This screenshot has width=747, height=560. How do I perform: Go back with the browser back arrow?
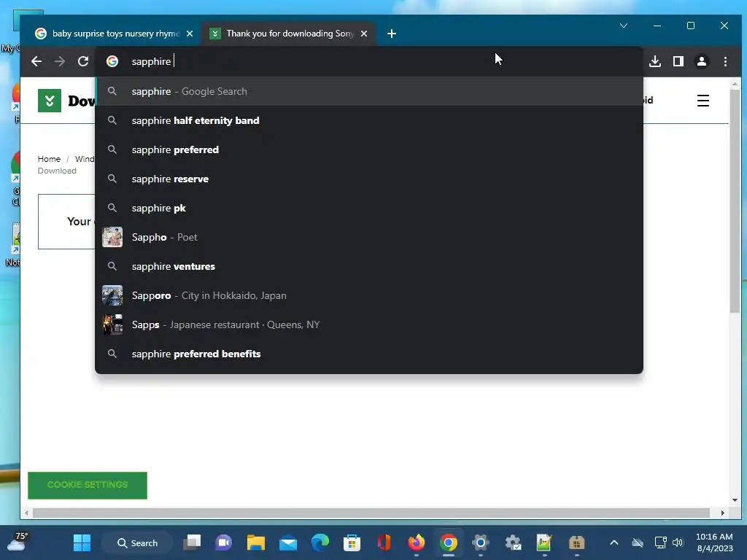(36, 61)
